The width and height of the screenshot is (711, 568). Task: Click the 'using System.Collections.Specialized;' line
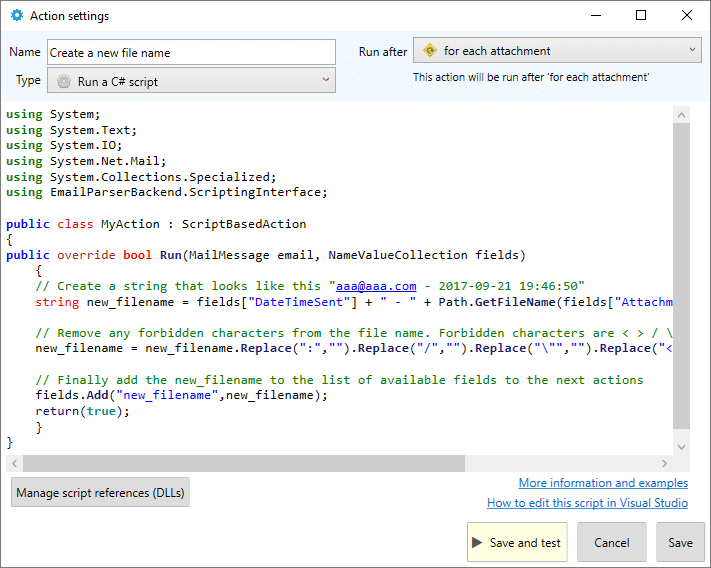pyautogui.click(x=141, y=177)
